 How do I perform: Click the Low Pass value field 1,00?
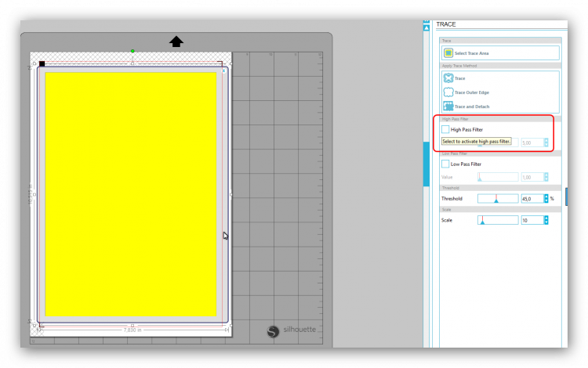(532, 177)
